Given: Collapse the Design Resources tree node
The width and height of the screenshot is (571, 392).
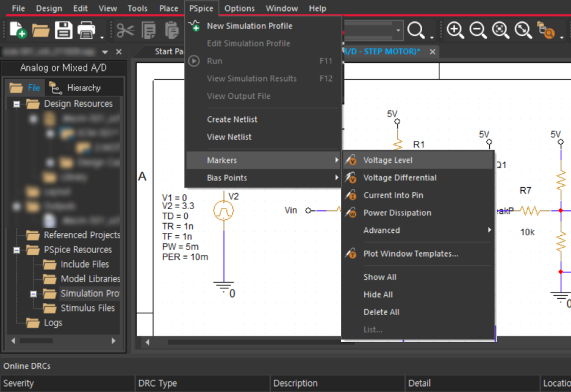Looking at the screenshot, I should (x=16, y=104).
